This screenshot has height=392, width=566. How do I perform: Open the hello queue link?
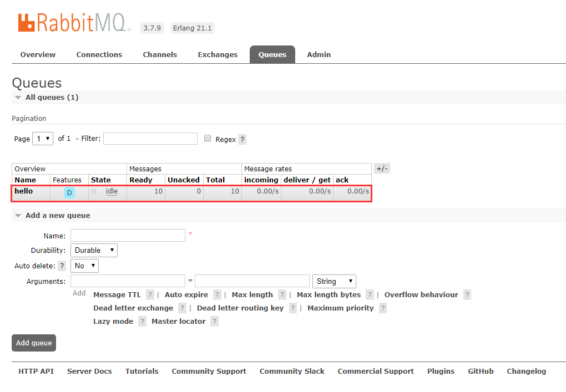tap(24, 191)
